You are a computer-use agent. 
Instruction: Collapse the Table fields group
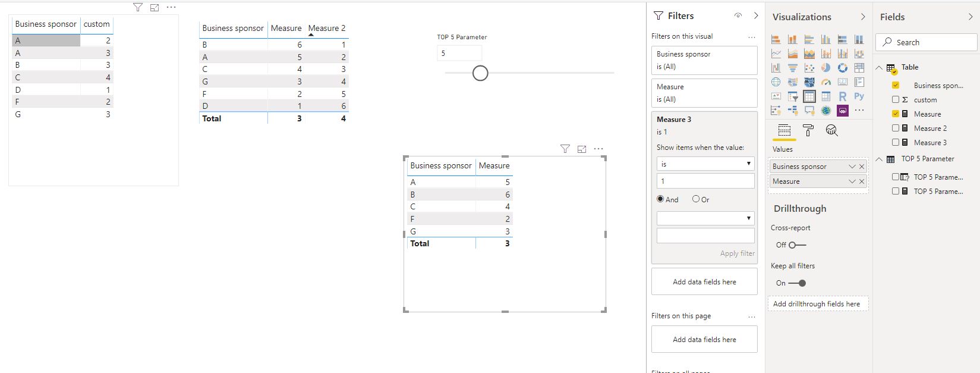click(879, 67)
